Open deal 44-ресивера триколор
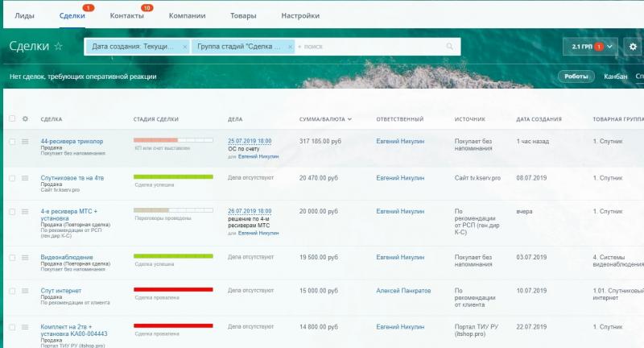Viewport: 644px width, 348px height. (x=72, y=141)
